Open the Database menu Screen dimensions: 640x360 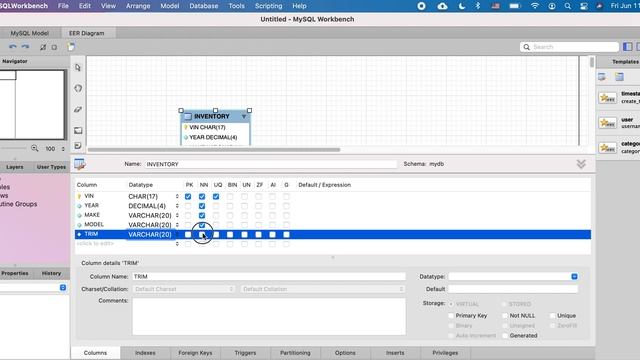[x=204, y=6]
